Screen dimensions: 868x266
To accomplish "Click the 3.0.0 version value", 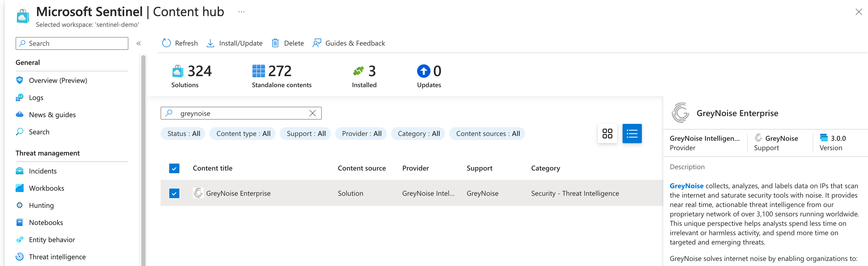I will [x=838, y=138].
